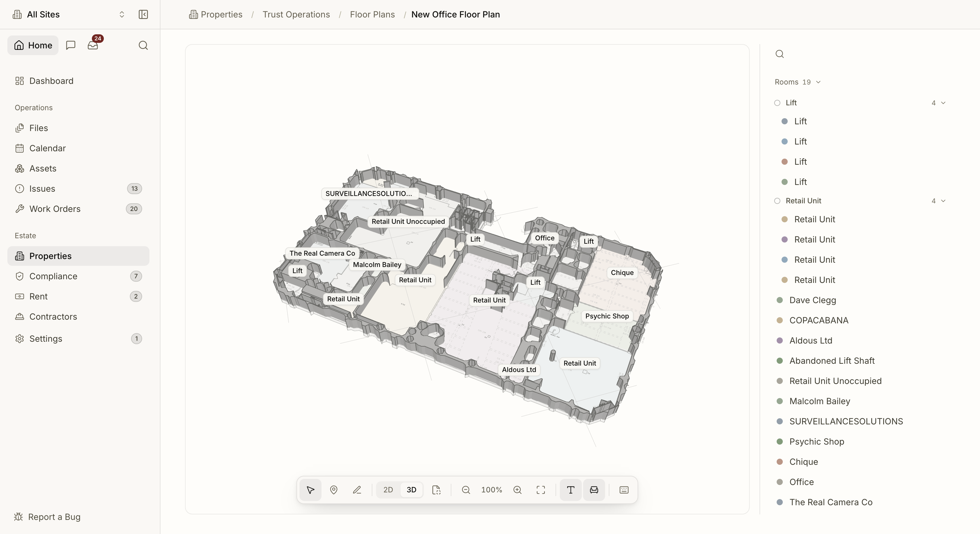This screenshot has width=980, height=534.
Task: Go to Floor Plans breadcrumb
Action: [x=372, y=14]
